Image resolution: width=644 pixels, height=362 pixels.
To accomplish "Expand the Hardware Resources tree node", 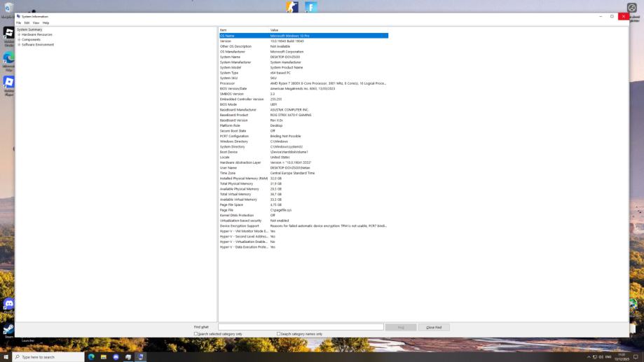I will click(x=19, y=34).
